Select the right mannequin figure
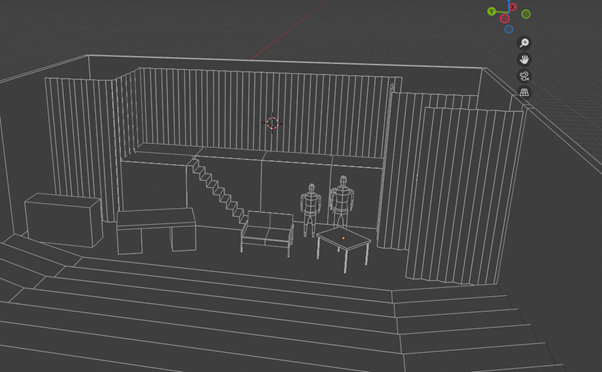The width and height of the screenshot is (602, 372). [342, 202]
